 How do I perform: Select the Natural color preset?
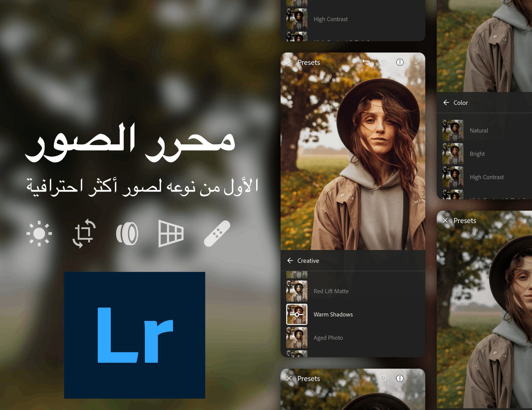(479, 130)
